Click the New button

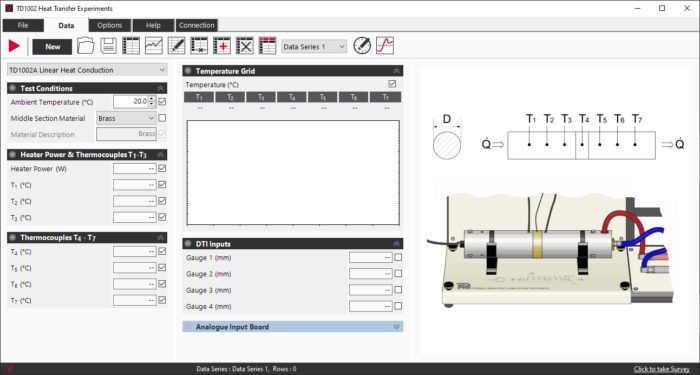52,47
